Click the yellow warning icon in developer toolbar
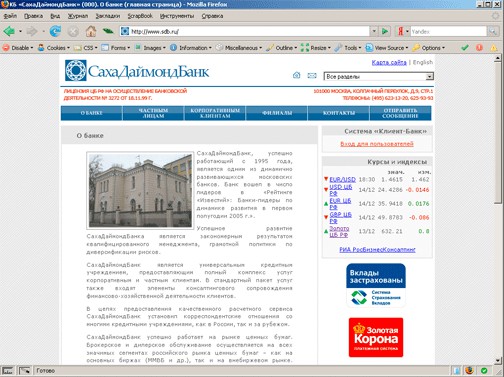The height and width of the screenshot is (377, 504). pos(494,48)
